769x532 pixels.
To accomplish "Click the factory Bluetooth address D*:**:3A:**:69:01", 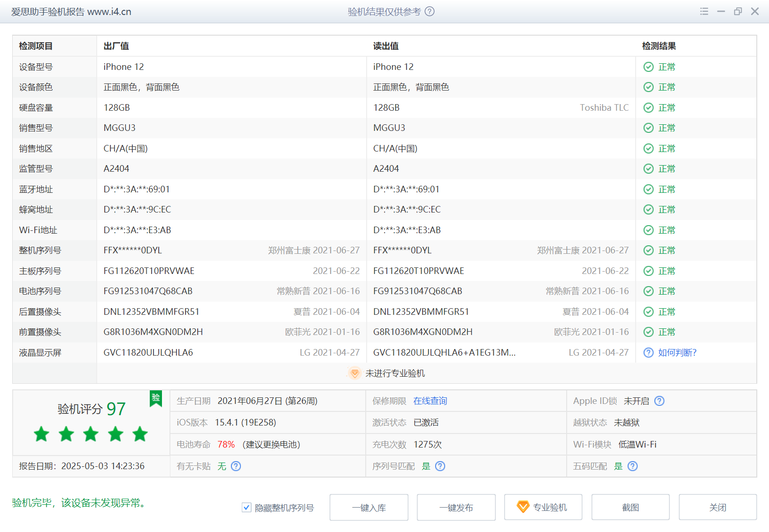I will pos(137,189).
